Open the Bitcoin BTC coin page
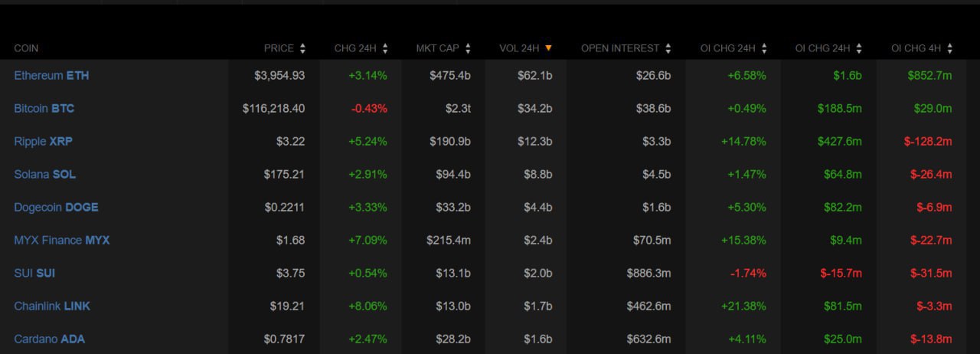The height and width of the screenshot is (354, 980). point(44,108)
